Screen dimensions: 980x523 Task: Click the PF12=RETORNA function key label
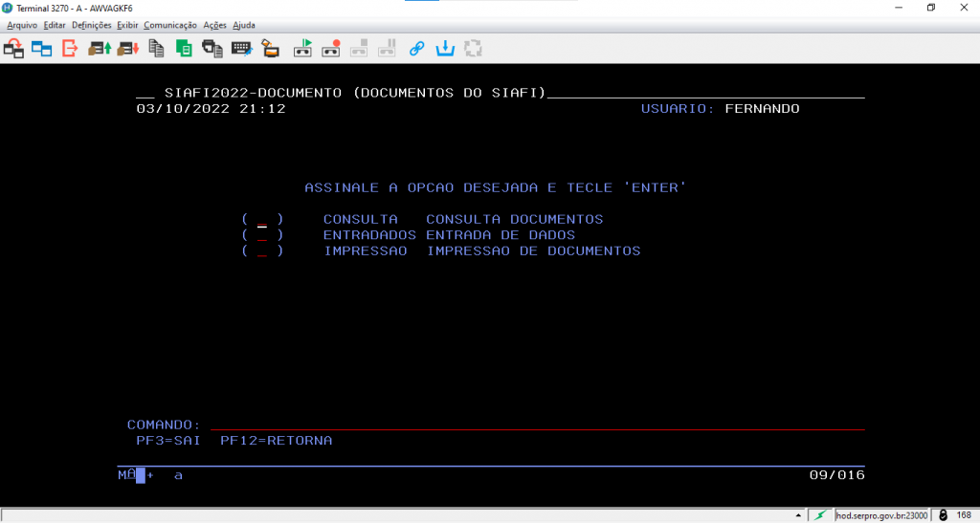276,441
